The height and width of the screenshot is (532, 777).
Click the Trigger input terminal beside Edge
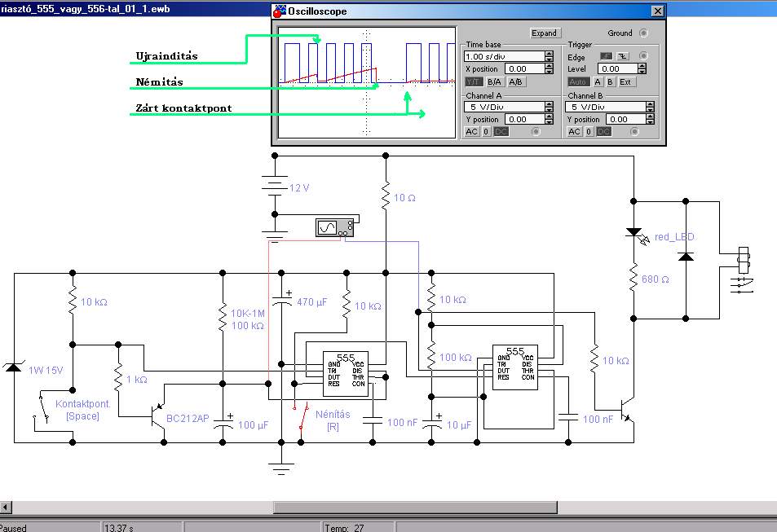pyautogui.click(x=644, y=56)
